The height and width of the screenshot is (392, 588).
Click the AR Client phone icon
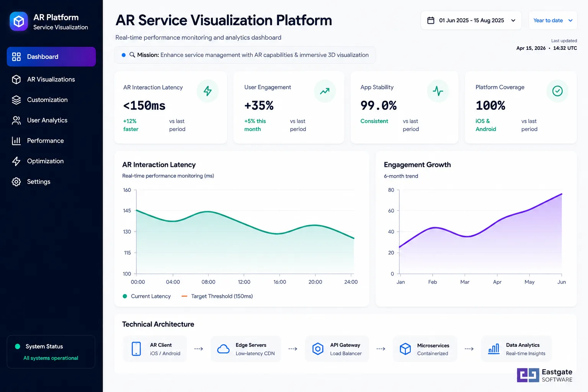(x=136, y=349)
